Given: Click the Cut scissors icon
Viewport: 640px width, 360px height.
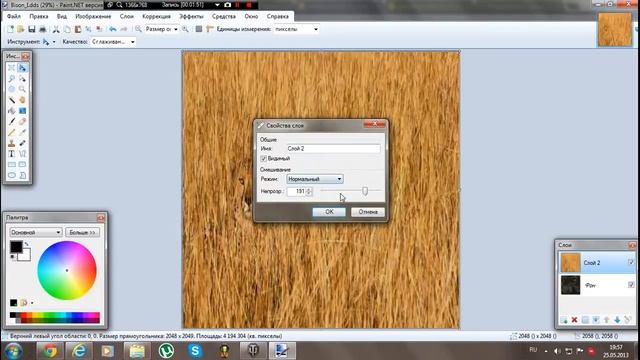Looking at the screenshot, I should (x=56, y=29).
